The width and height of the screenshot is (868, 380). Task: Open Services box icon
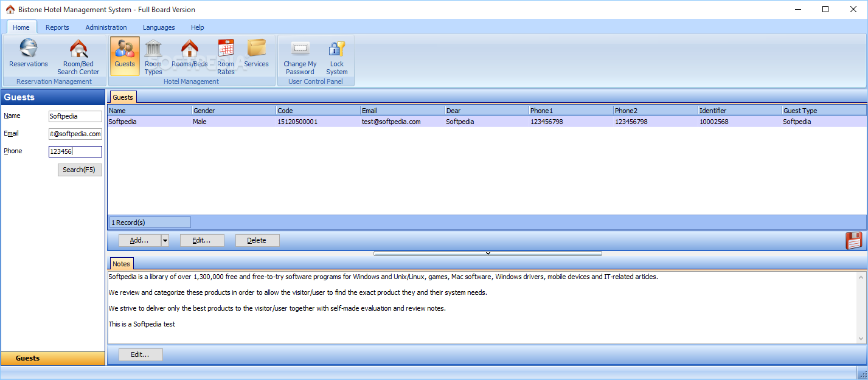click(257, 55)
